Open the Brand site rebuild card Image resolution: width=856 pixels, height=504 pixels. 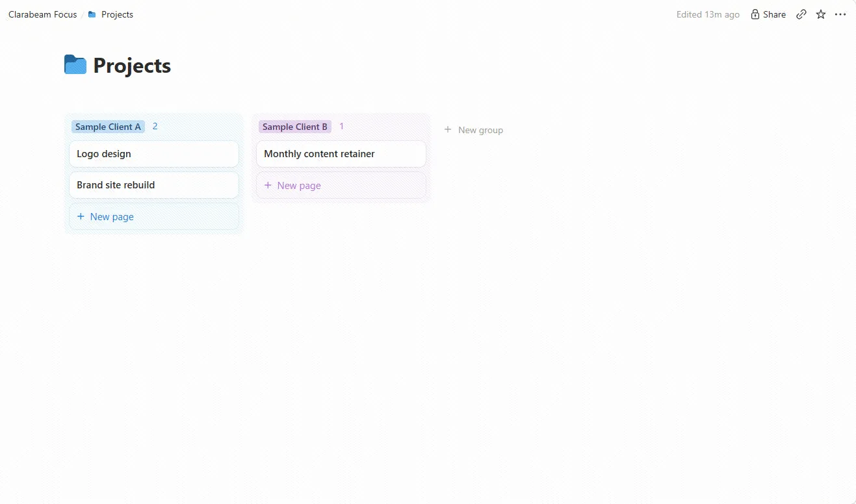click(x=154, y=185)
